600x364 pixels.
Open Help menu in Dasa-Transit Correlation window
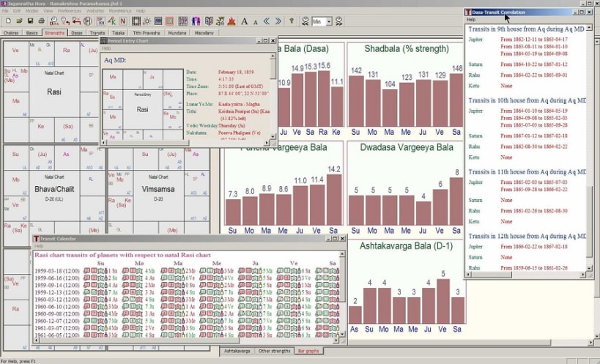pos(471,20)
